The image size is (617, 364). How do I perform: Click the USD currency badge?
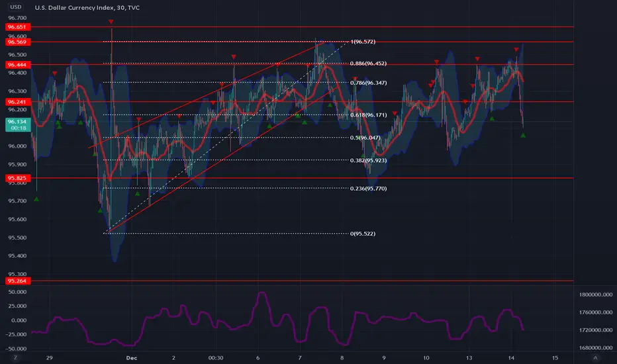(x=16, y=7)
